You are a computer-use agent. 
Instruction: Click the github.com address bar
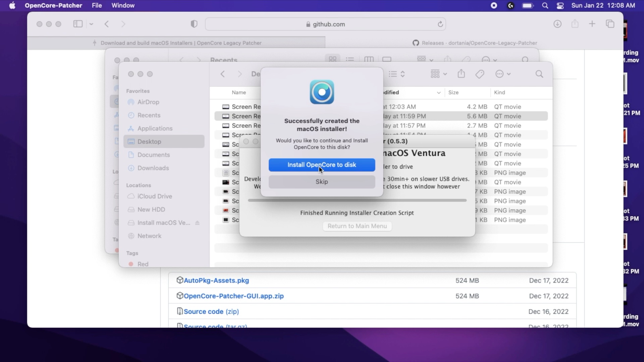point(325,24)
